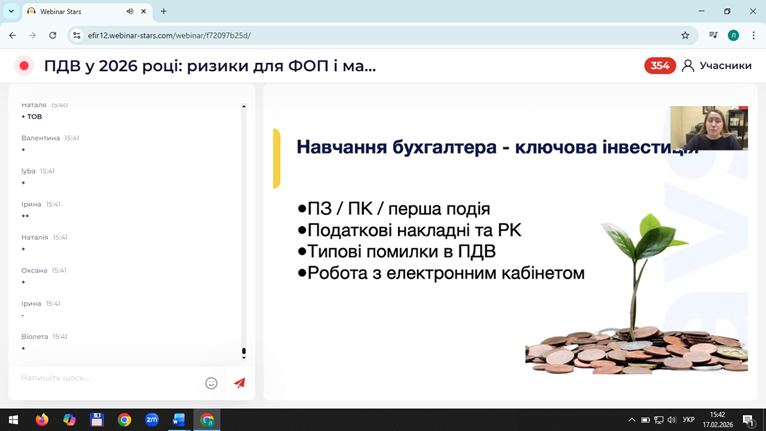Reload the webinar page
This screenshot has width=766, height=431.
click(x=52, y=35)
